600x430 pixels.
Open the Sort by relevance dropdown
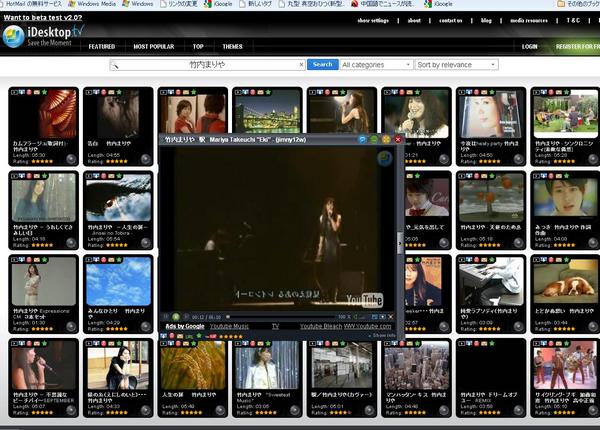(457, 65)
